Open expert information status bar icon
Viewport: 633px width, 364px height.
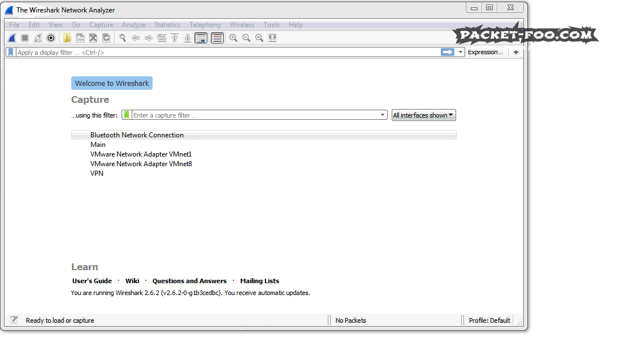(14, 320)
